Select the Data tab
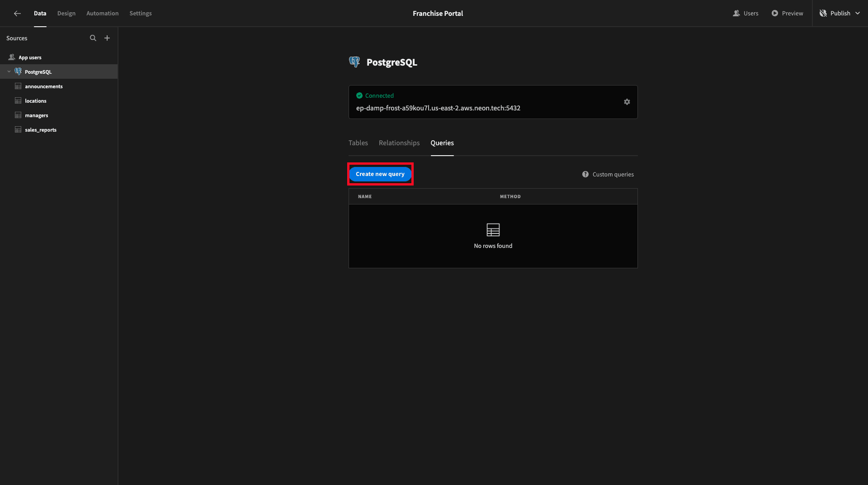868x485 pixels. [40, 13]
